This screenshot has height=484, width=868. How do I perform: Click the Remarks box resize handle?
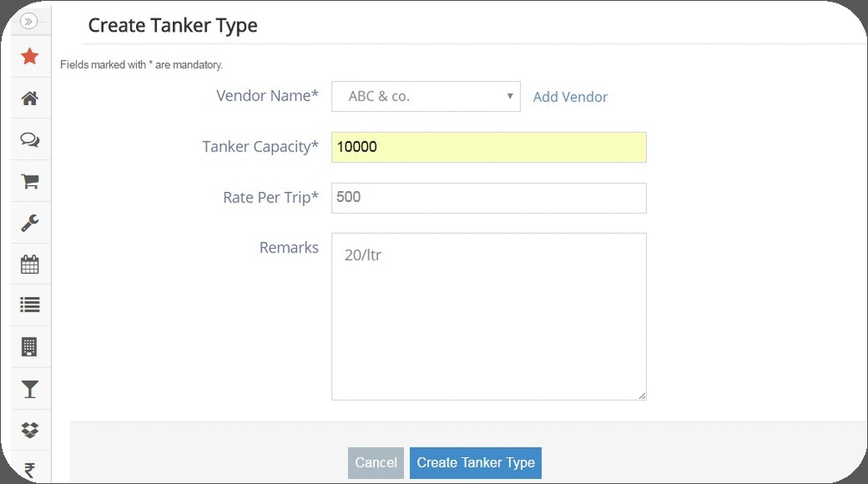pyautogui.click(x=642, y=395)
